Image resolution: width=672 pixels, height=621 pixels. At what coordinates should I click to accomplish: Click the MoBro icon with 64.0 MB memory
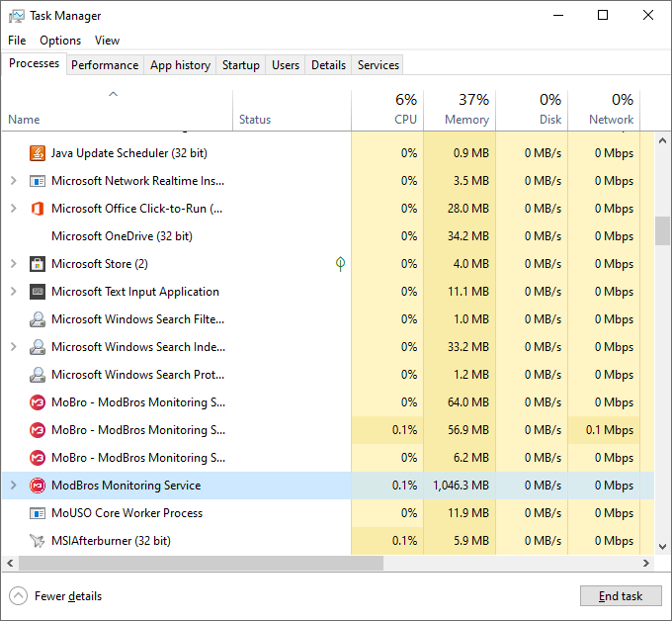click(x=38, y=402)
